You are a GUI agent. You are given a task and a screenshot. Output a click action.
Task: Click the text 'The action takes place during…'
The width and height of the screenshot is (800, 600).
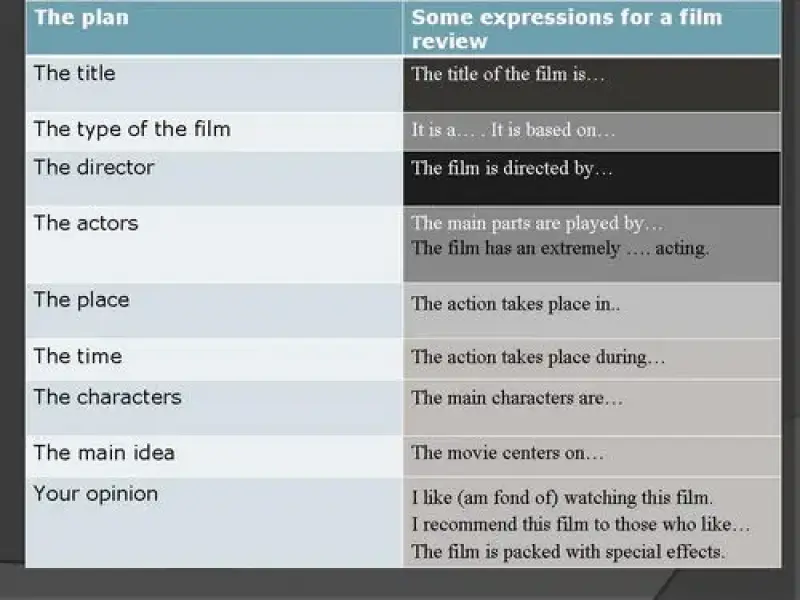click(x=538, y=357)
